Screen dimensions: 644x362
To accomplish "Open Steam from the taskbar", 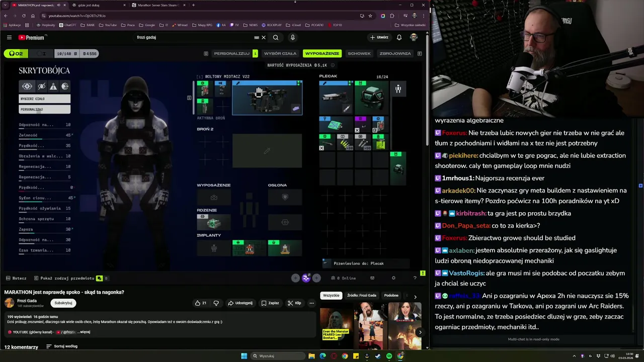I will pos(378,356).
